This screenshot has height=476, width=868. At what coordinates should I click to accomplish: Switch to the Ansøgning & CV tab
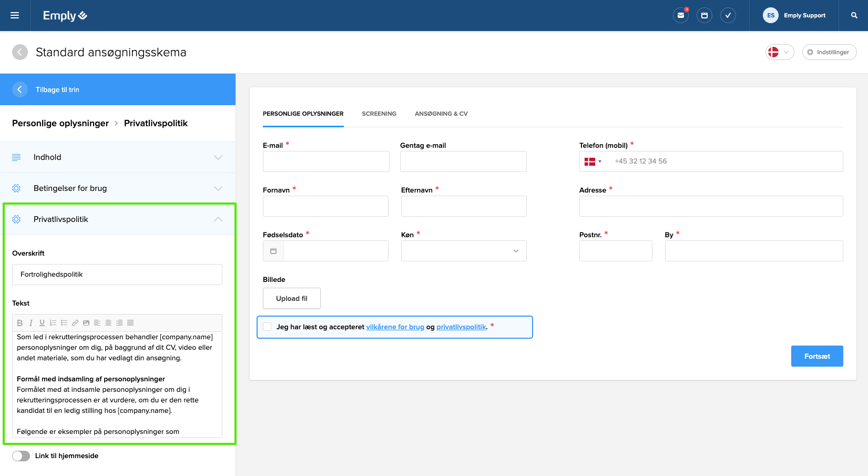pos(441,114)
